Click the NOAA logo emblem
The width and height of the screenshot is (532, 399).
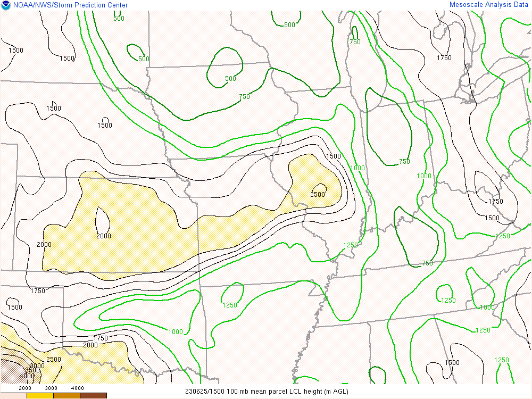6,5
